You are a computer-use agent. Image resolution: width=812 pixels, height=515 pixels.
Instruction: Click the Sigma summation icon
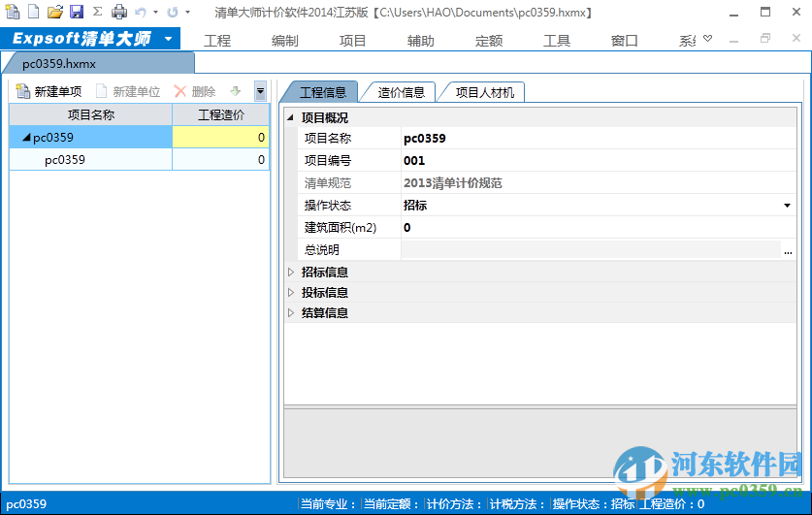point(97,12)
